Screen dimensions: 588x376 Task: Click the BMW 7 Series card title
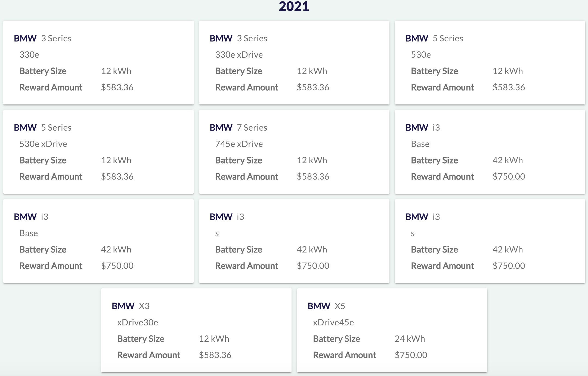tap(238, 128)
